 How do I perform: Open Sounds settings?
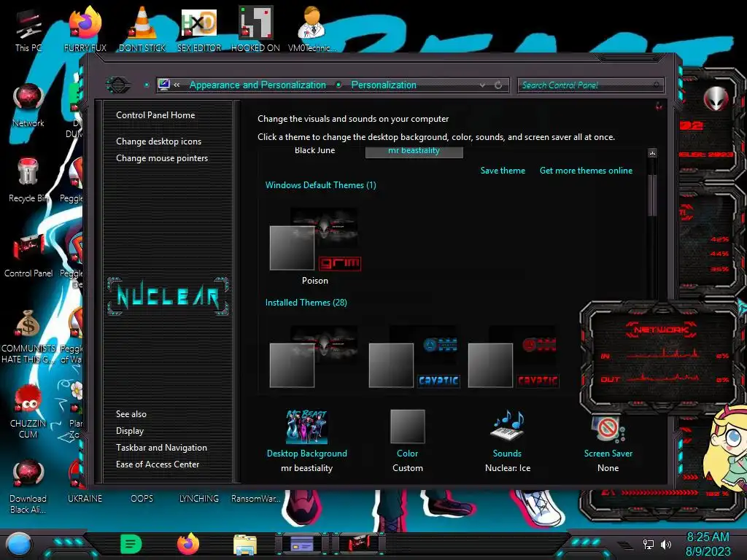click(x=508, y=440)
